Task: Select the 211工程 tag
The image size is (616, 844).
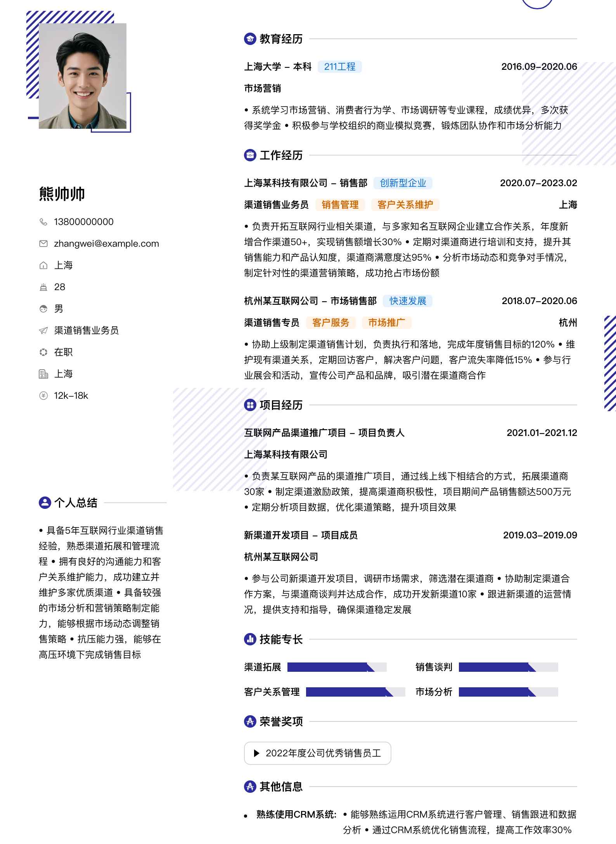Action: [340, 67]
